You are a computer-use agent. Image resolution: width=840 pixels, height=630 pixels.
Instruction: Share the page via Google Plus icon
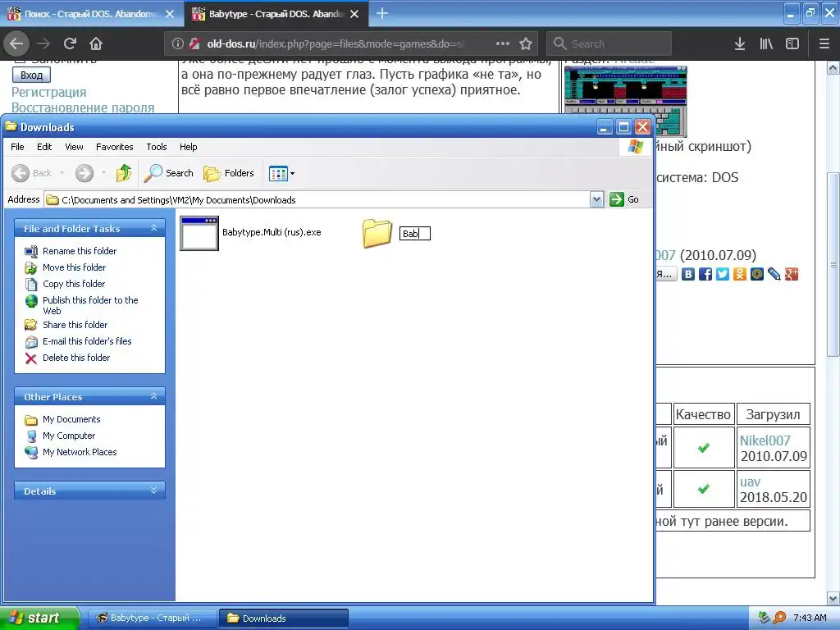(792, 274)
